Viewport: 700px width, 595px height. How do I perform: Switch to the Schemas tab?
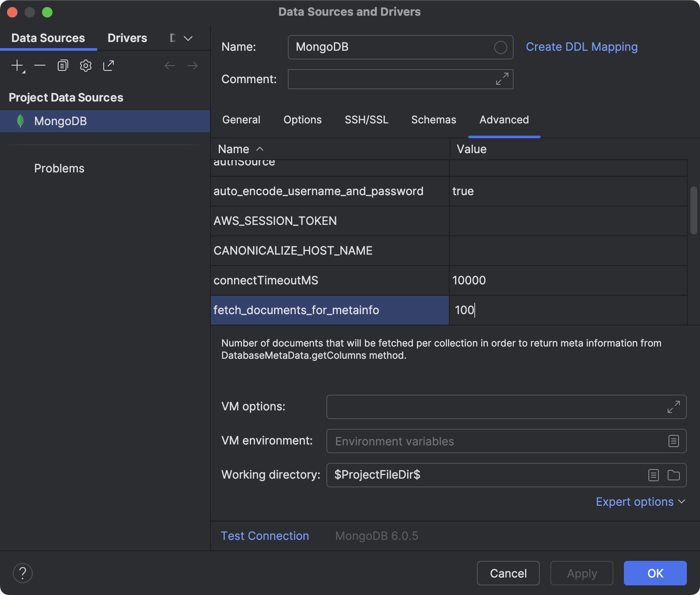pyautogui.click(x=433, y=119)
